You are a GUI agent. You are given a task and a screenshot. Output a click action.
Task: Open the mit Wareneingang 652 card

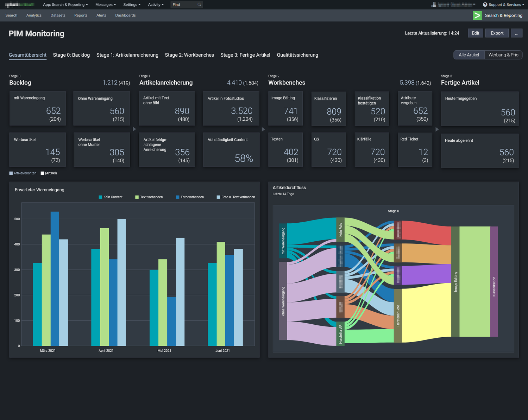38,108
